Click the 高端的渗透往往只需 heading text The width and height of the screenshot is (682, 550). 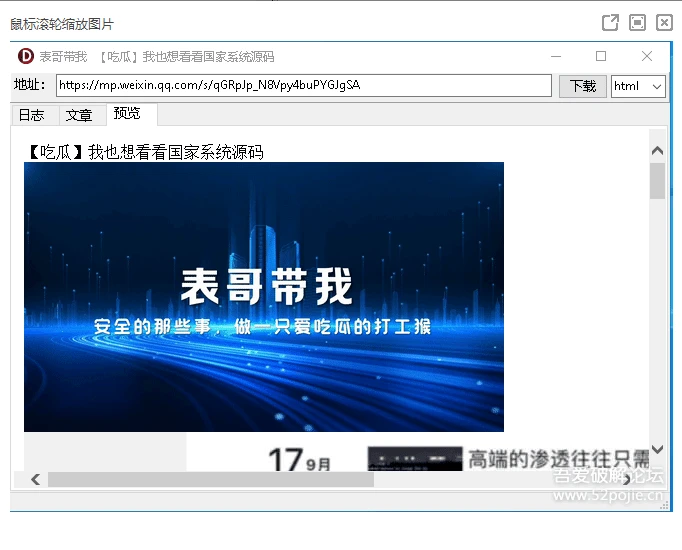coord(559,459)
